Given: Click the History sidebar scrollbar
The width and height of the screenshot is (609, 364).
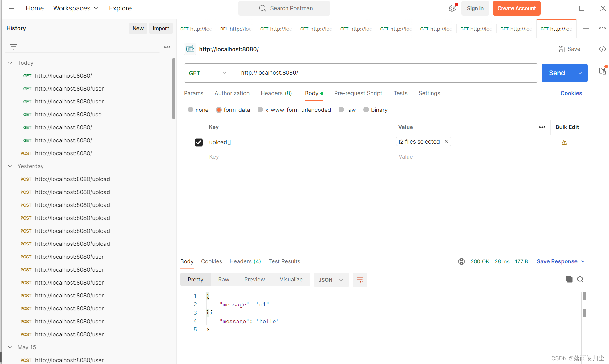Looking at the screenshot, I should [174, 89].
